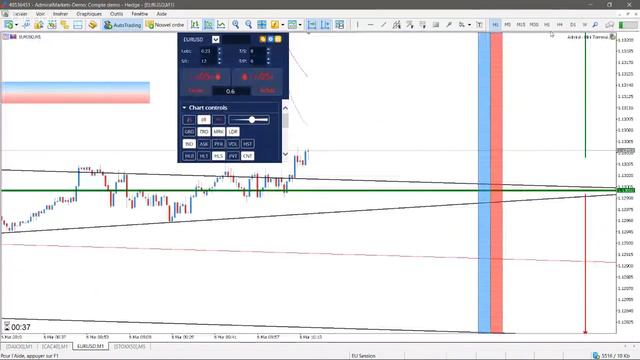Click the Nouvel ordre button
This screenshot has width=640, height=360.
165,25
